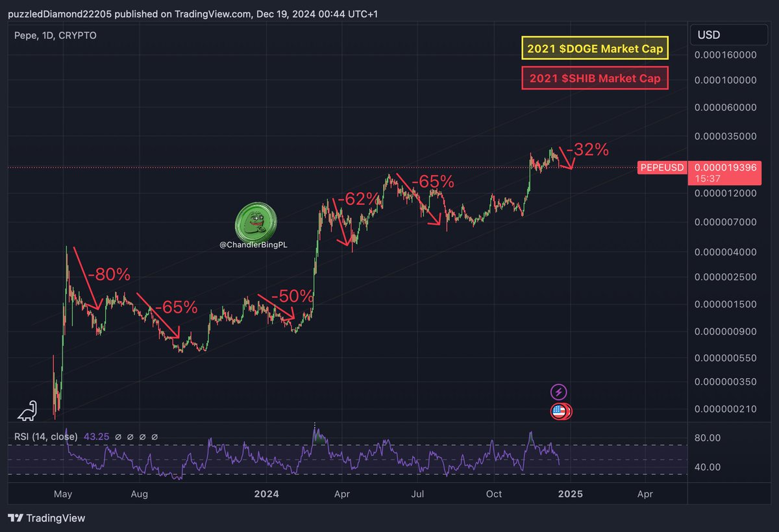Click the 0.000000210 price axis label

click(x=726, y=409)
